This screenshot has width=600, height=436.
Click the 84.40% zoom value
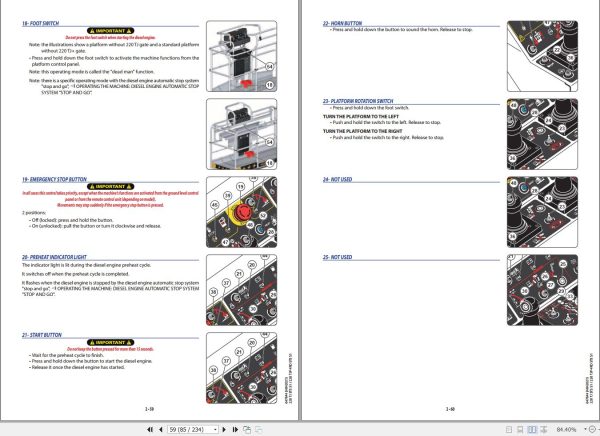coord(566,429)
